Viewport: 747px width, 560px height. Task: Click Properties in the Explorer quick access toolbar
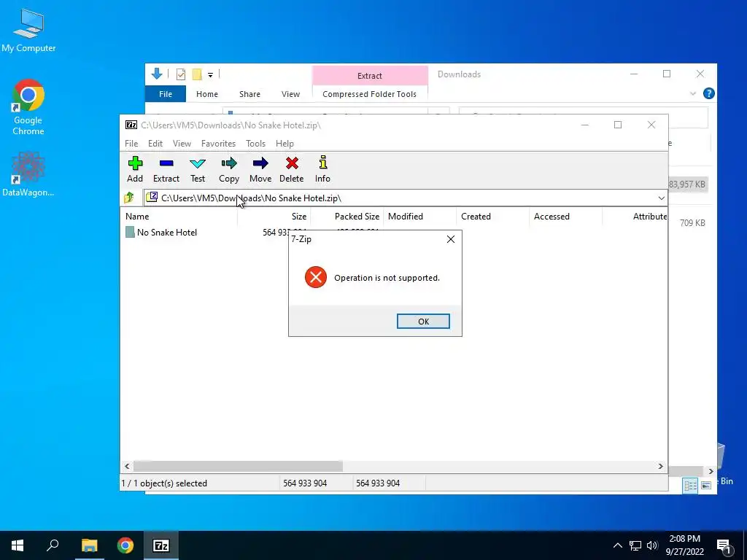click(181, 74)
